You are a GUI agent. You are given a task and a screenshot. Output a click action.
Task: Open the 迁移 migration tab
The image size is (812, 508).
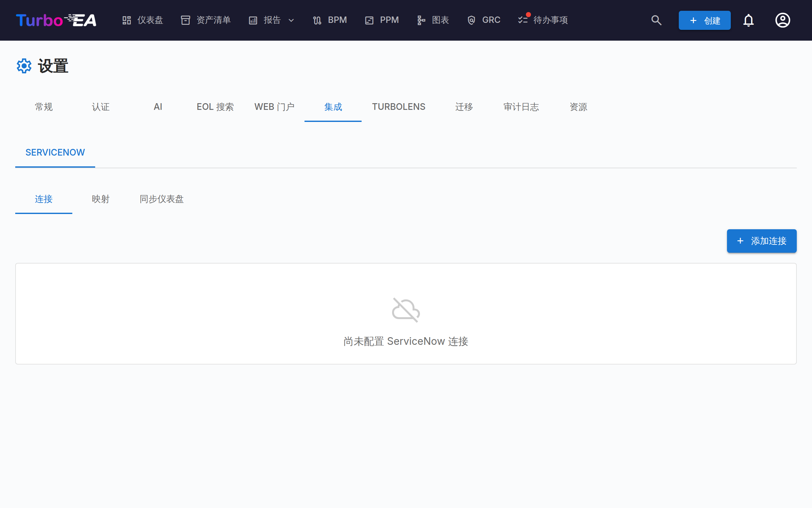pyautogui.click(x=464, y=107)
